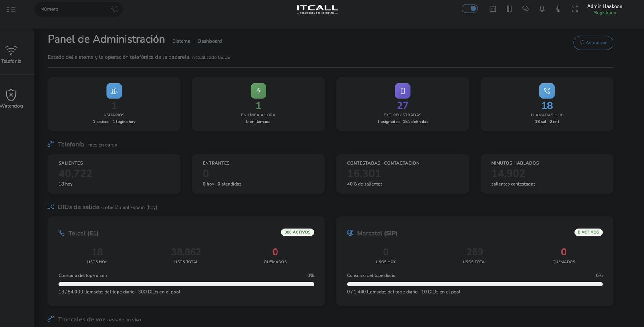This screenshot has height=327, width=644.
Task: Click the Telefonía section phone icon
Action: tap(51, 144)
